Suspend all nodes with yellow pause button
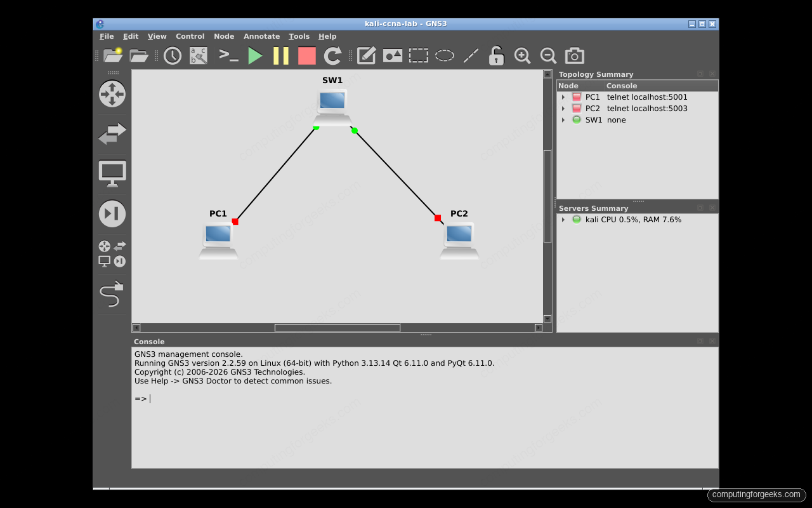Viewport: 812px width, 508px height. [x=281, y=55]
